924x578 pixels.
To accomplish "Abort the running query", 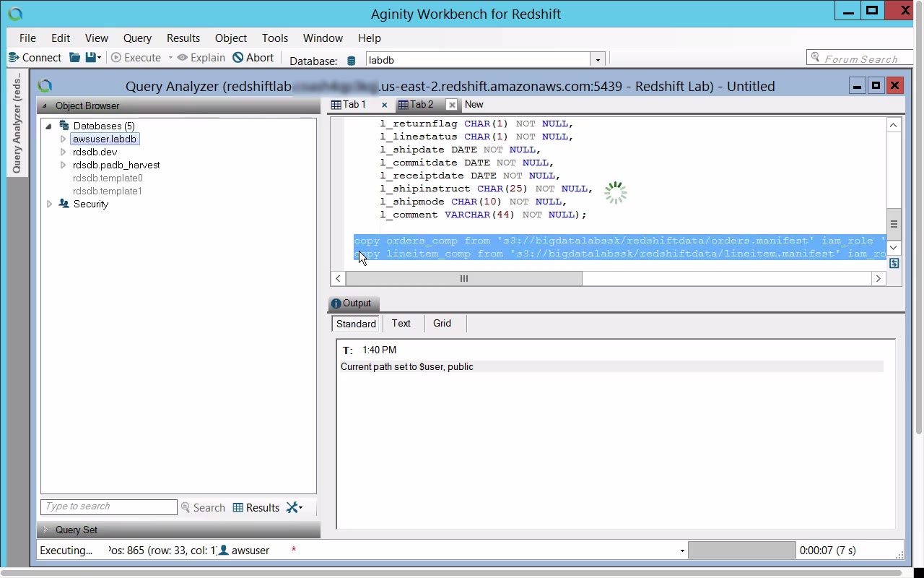I will click(253, 58).
